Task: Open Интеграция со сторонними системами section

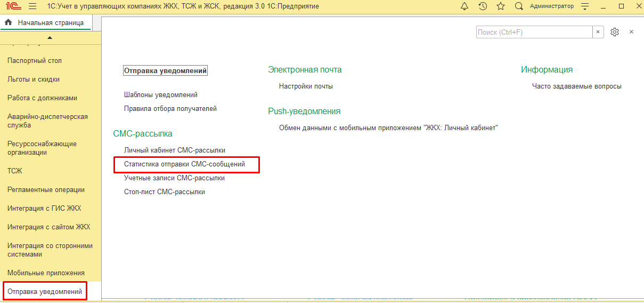Action: [51, 250]
